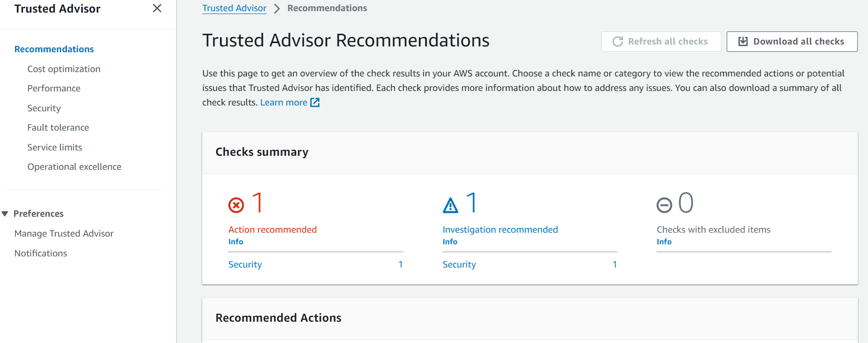Click the Investigation recommended label
Image resolution: width=868 pixels, height=343 pixels.
click(500, 230)
